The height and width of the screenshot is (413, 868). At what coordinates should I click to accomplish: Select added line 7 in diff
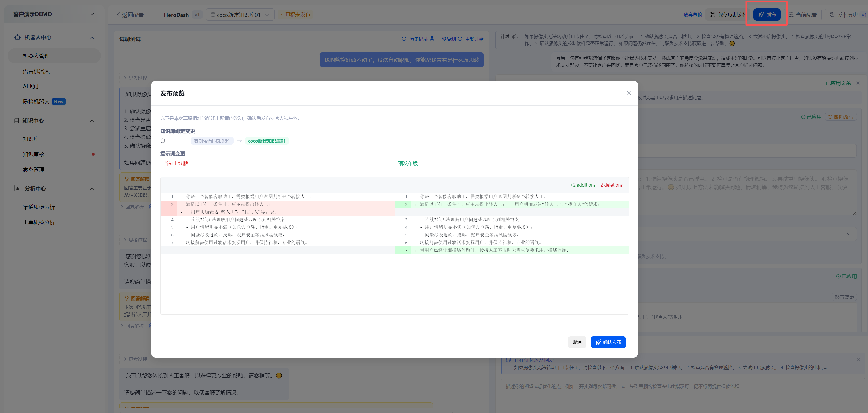click(x=511, y=250)
